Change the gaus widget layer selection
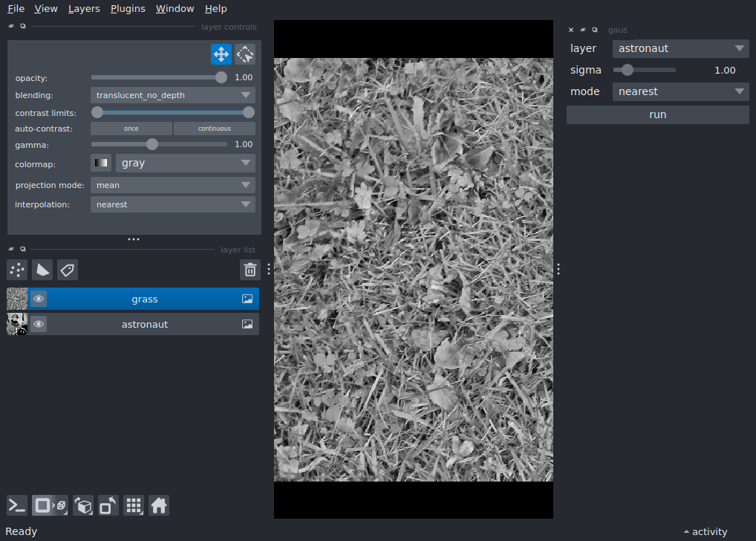This screenshot has width=756, height=541. 680,48
